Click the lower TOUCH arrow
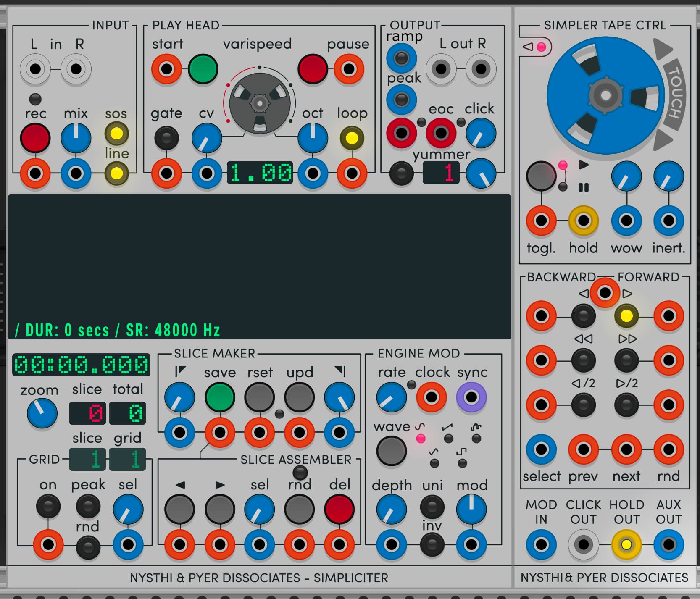The image size is (700, 599). pyautogui.click(x=663, y=139)
